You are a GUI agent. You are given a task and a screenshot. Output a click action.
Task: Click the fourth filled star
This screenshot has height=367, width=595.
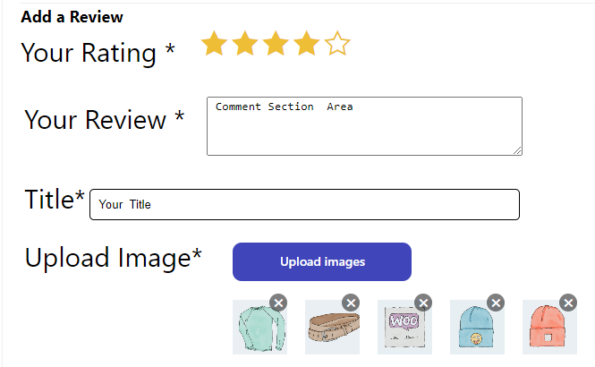tap(306, 44)
